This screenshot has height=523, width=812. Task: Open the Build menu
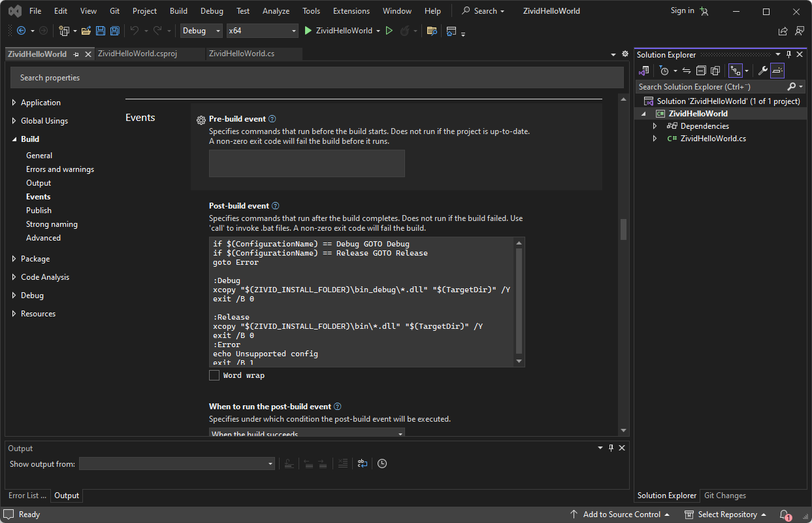(178, 11)
